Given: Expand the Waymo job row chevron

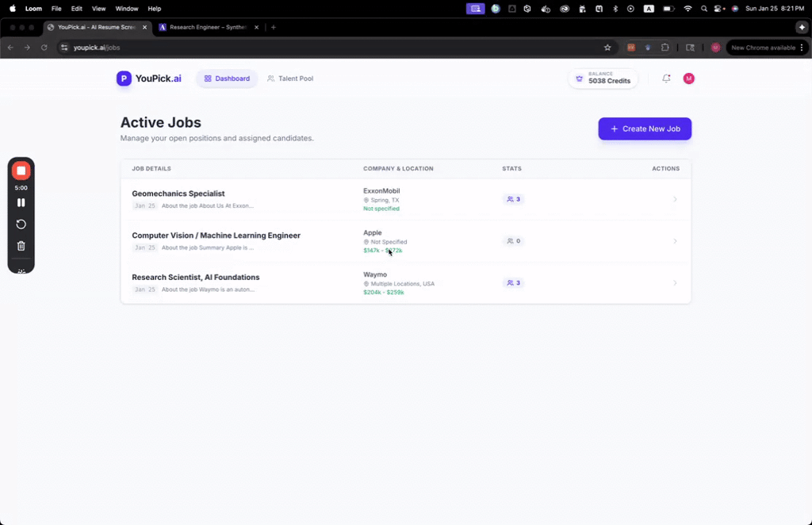Looking at the screenshot, I should 675,283.
